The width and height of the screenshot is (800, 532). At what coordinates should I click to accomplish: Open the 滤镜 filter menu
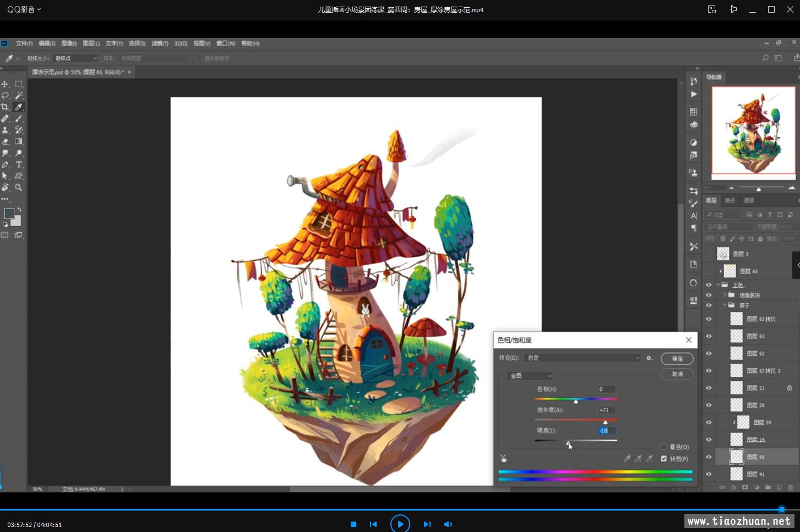coord(160,43)
